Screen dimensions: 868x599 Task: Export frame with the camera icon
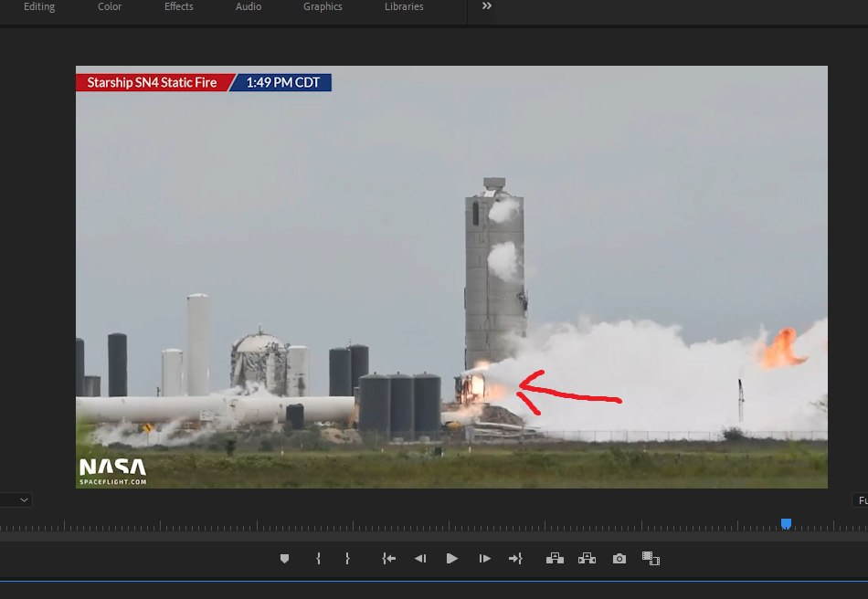click(619, 559)
